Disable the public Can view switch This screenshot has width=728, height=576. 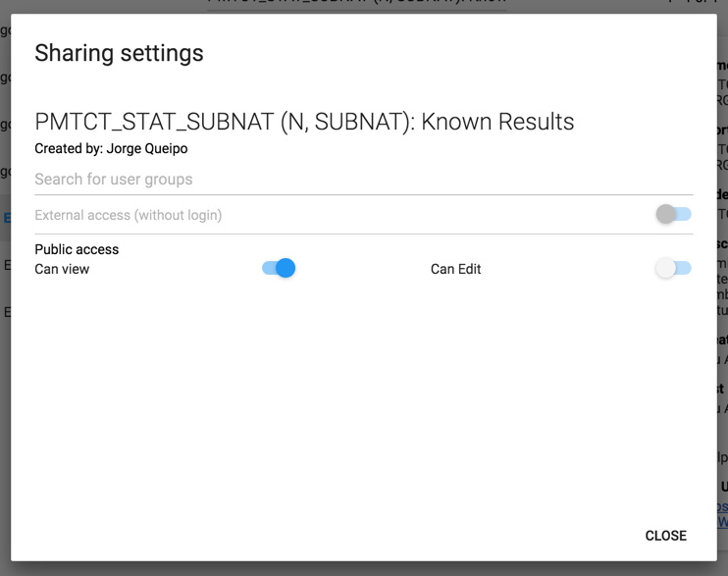click(x=280, y=268)
